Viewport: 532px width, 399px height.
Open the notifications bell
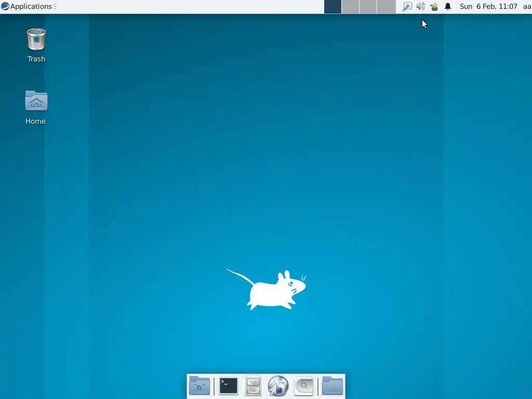coord(448,6)
